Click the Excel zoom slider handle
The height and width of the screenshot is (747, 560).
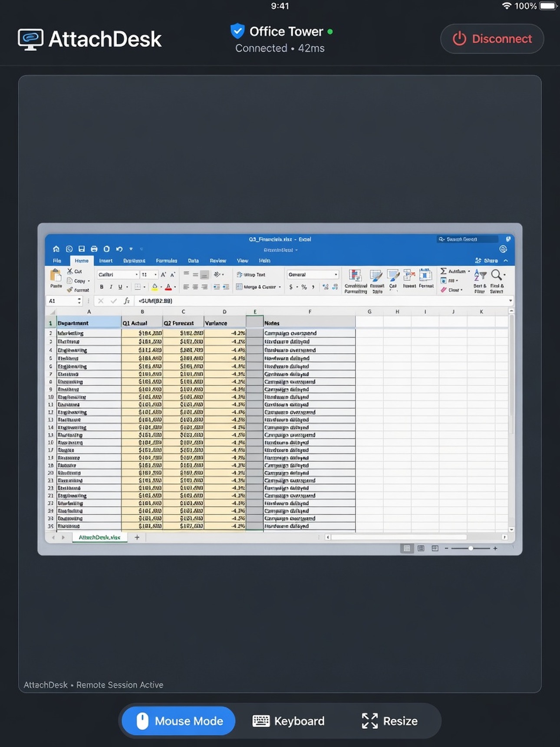(x=471, y=548)
